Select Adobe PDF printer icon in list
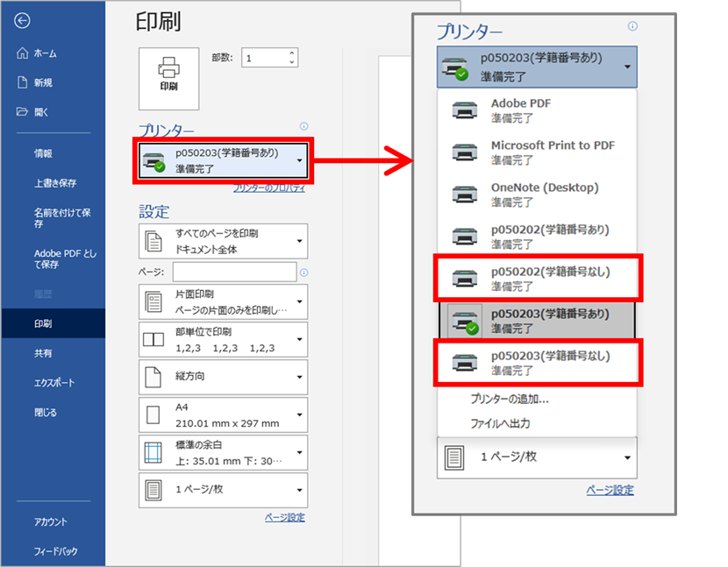The width and height of the screenshot is (728, 567). pyautogui.click(x=465, y=110)
